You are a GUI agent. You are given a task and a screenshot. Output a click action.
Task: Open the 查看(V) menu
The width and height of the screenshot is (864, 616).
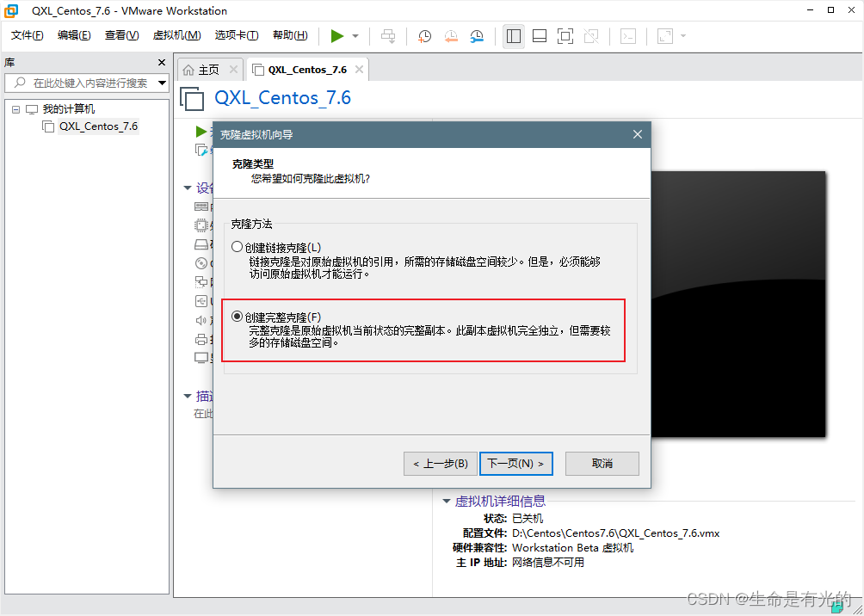pos(122,36)
